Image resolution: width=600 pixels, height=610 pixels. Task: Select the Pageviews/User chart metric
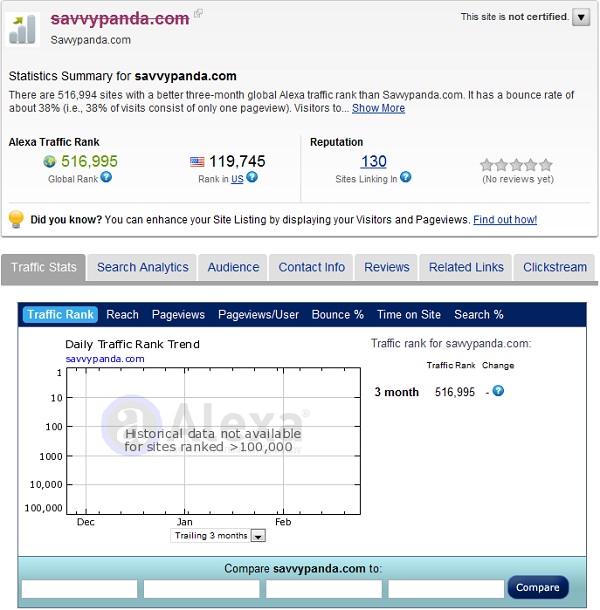pyautogui.click(x=258, y=314)
